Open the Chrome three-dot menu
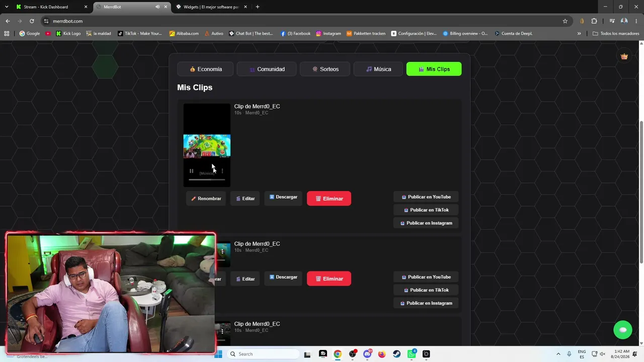644x362 pixels. click(x=636, y=21)
